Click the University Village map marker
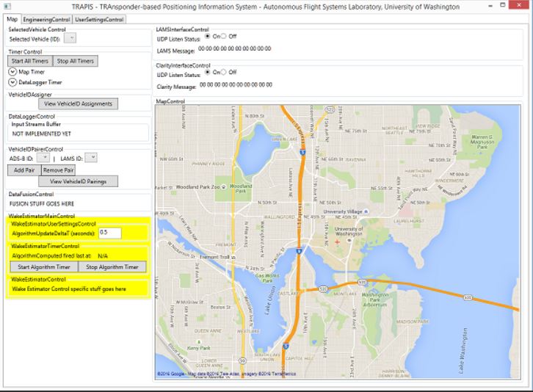Viewport: 533px width, 392px height. pyautogui.click(x=366, y=211)
